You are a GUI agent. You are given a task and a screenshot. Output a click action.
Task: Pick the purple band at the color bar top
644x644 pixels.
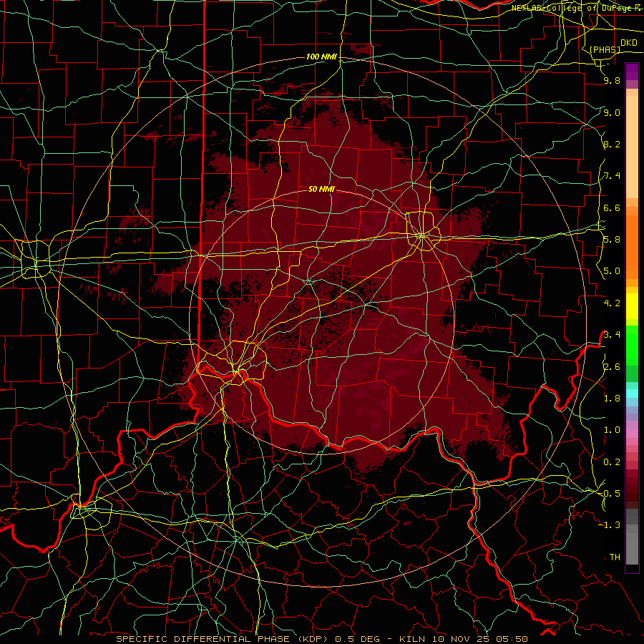pos(632,72)
